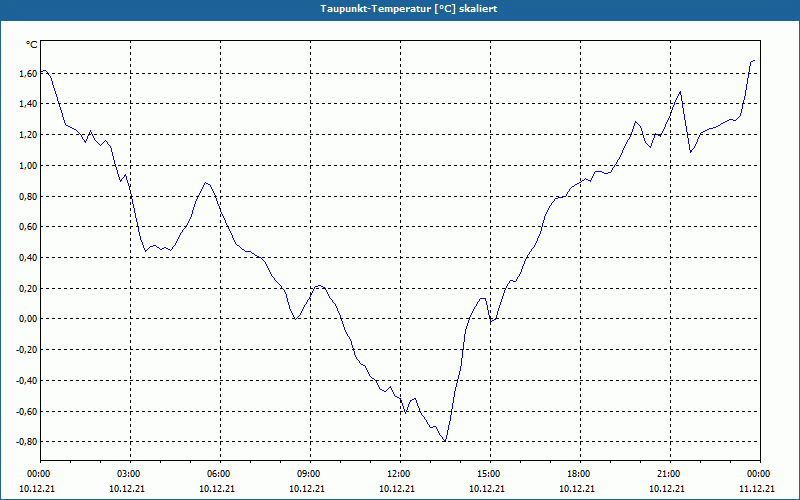This screenshot has width=800, height=500.
Task: Select the 1,00 y-axis value
Action: (28, 165)
